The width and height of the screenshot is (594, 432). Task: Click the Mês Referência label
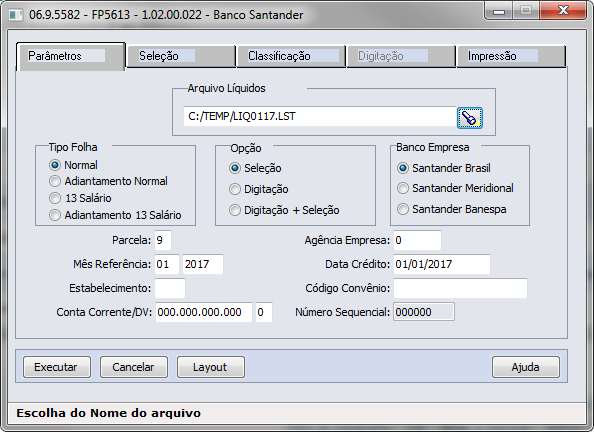coord(112,264)
